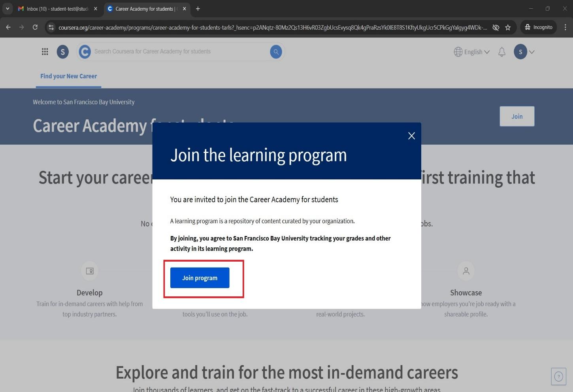
Task: Click 'You are invited to join' dialog text
Action: point(254,200)
